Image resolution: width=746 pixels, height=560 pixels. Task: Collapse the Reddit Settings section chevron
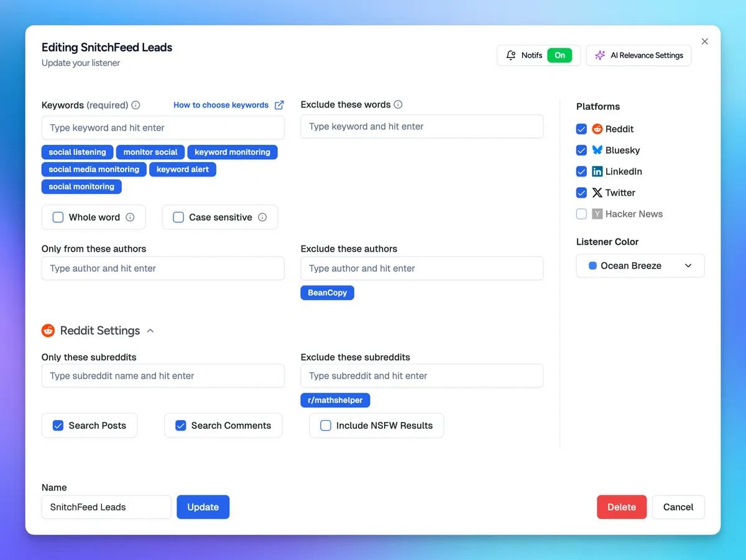150,331
